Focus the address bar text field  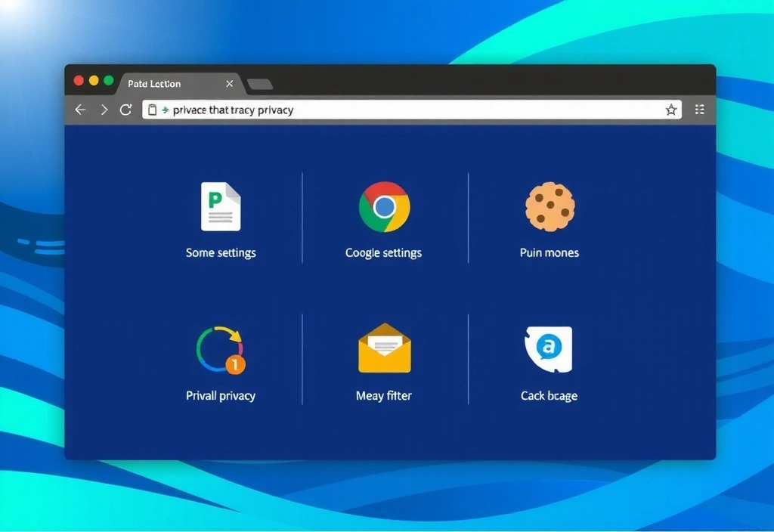tap(408, 110)
